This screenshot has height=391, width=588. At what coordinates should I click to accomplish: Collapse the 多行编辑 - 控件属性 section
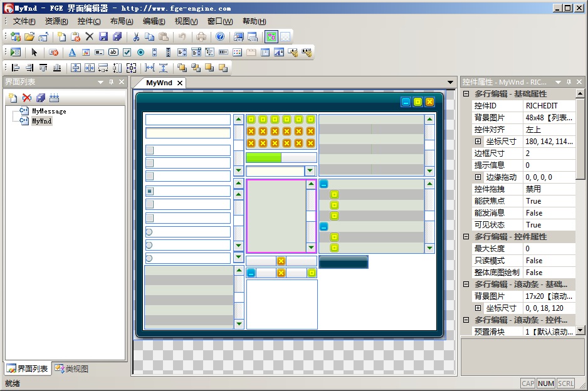click(466, 237)
